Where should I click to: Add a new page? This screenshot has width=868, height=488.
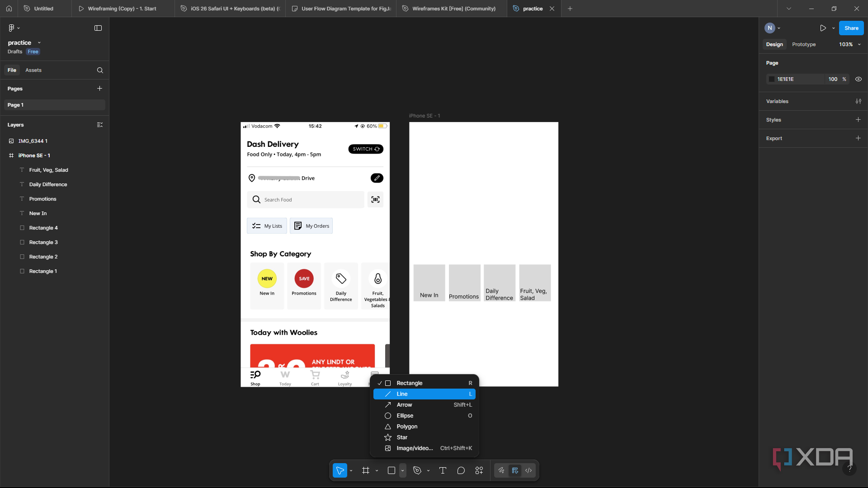[x=99, y=89]
